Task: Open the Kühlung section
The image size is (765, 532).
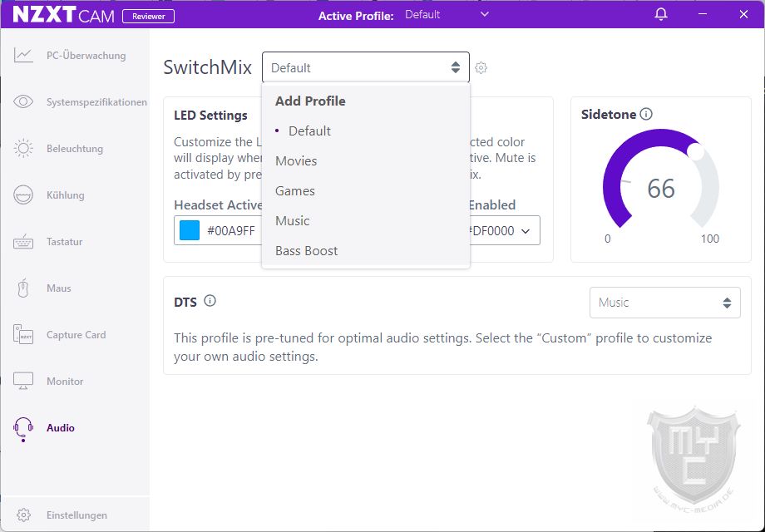Action: click(x=66, y=195)
